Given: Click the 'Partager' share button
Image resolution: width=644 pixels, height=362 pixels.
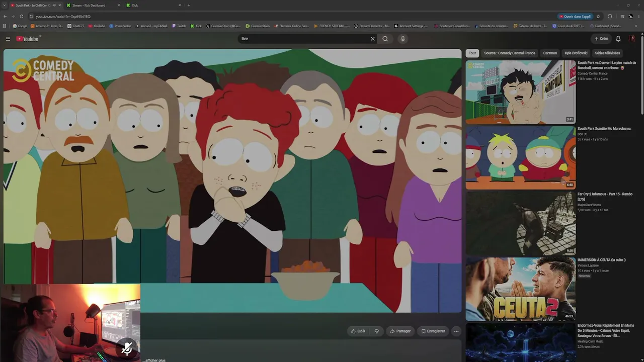Looking at the screenshot, I should (400, 331).
